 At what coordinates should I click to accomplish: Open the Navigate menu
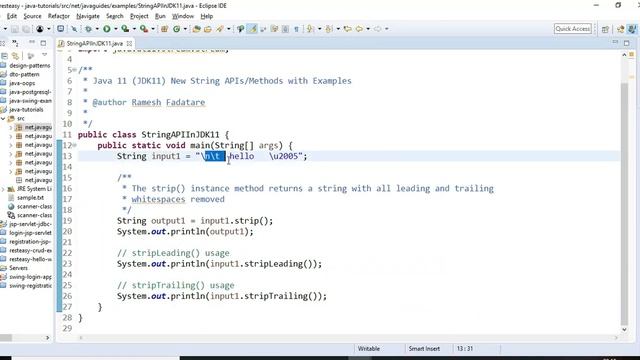88,16
